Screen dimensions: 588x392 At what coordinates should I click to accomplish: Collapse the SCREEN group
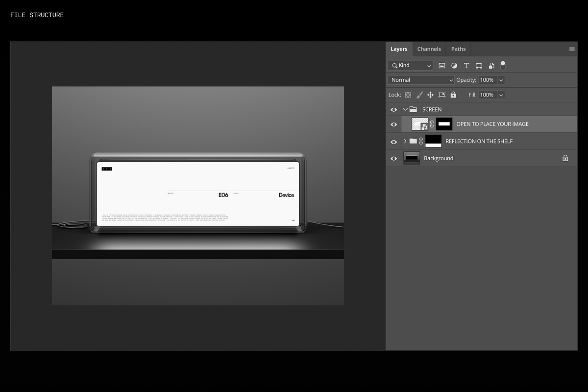pos(405,109)
